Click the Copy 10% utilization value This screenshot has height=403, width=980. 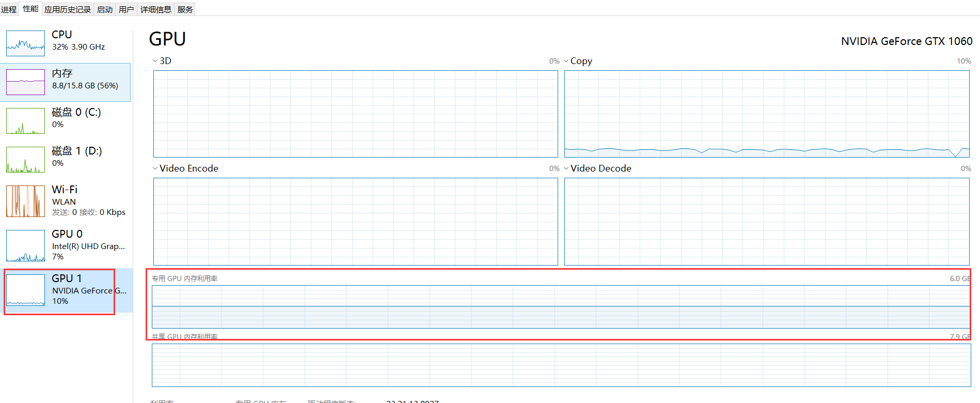(964, 61)
